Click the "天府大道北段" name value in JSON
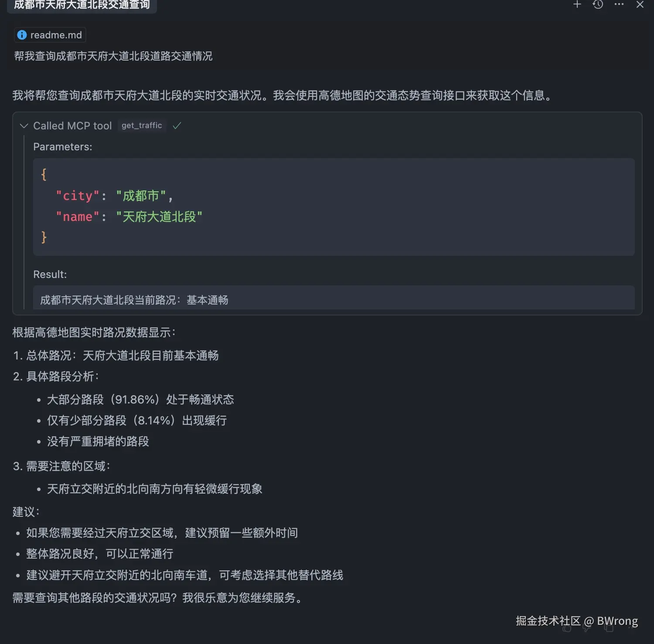The width and height of the screenshot is (654, 644). pyautogui.click(x=159, y=217)
